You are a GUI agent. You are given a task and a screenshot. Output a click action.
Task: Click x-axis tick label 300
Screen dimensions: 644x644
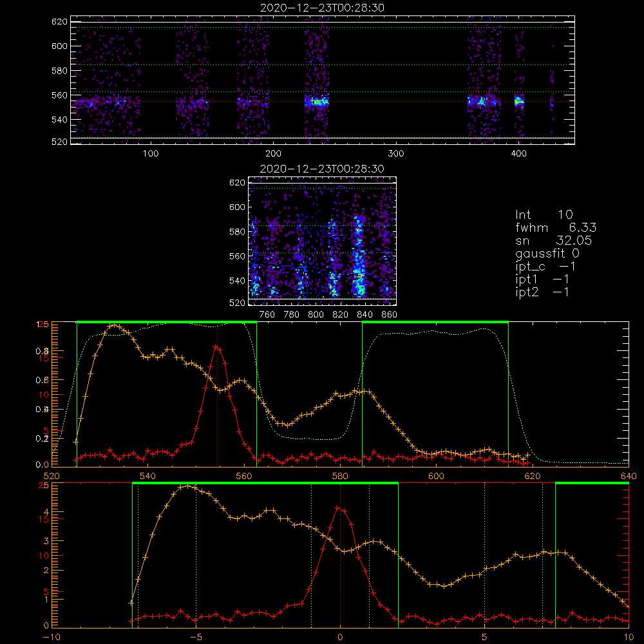pyautogui.click(x=396, y=154)
